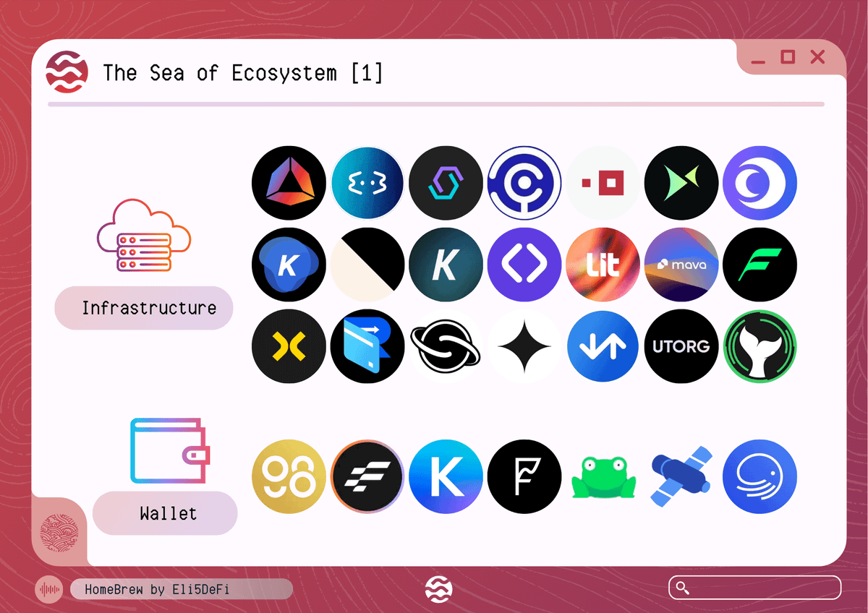868x613 pixels.
Task: Click the Lit Protocol logo icon
Action: pyautogui.click(x=603, y=265)
